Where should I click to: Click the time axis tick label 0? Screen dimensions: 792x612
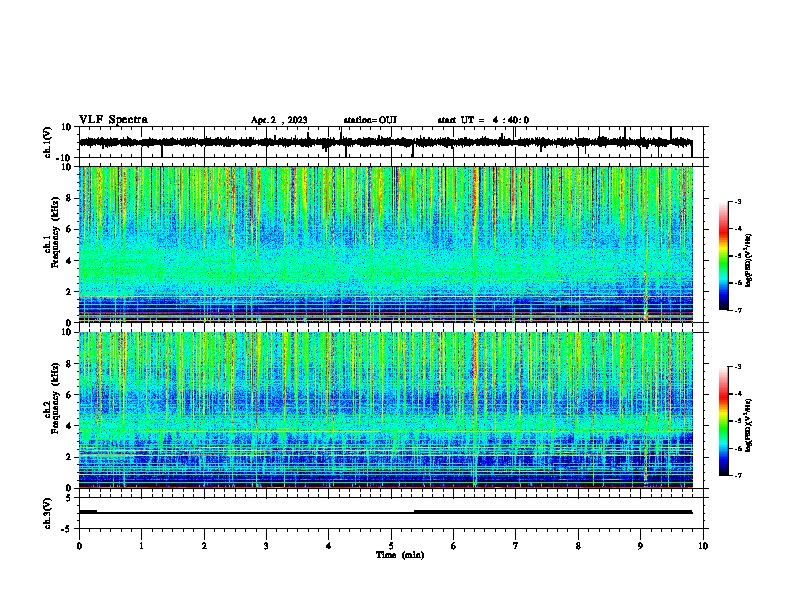pos(79,546)
